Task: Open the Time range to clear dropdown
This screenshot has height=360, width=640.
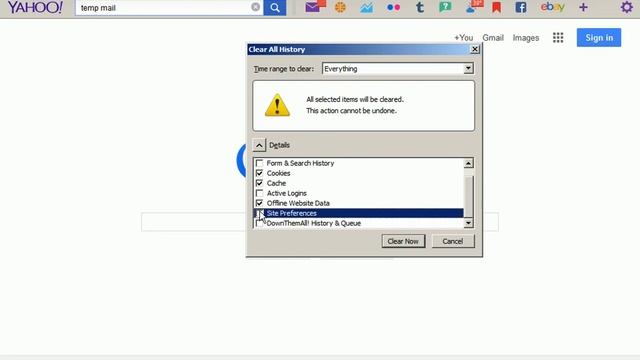Action: [398, 69]
